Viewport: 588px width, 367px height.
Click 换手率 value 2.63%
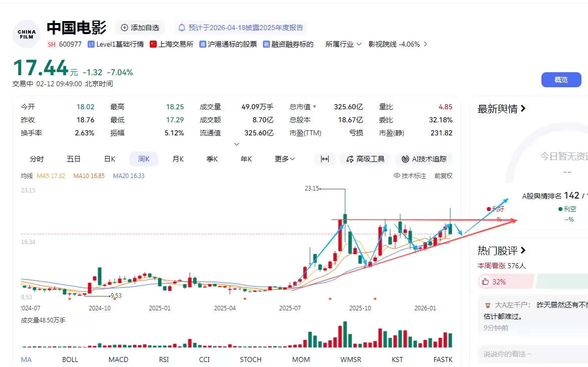point(84,133)
